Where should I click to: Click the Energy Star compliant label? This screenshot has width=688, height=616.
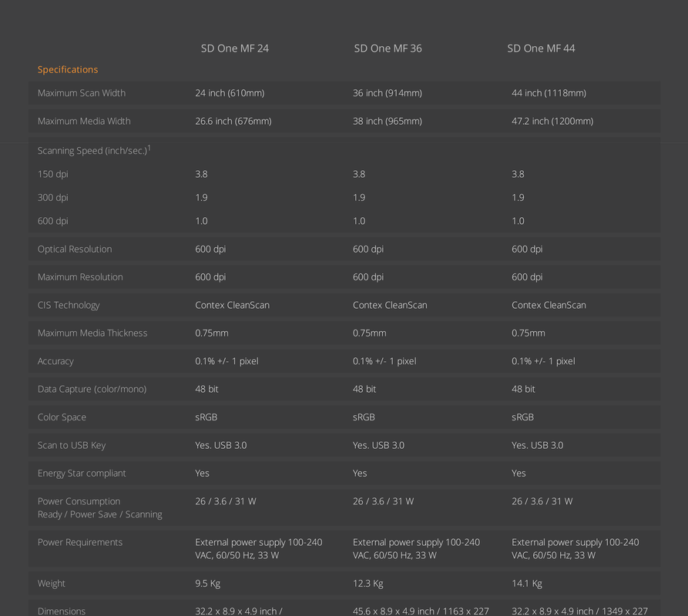[82, 474]
